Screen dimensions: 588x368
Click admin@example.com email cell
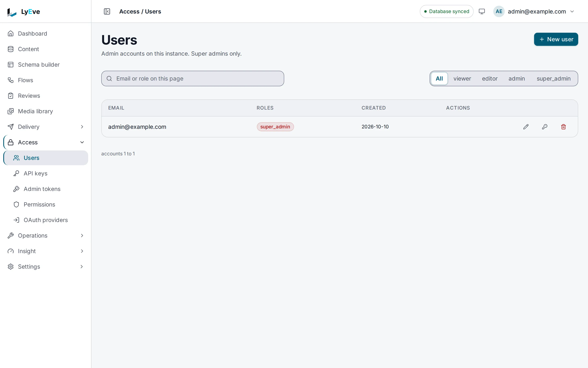pyautogui.click(x=137, y=127)
